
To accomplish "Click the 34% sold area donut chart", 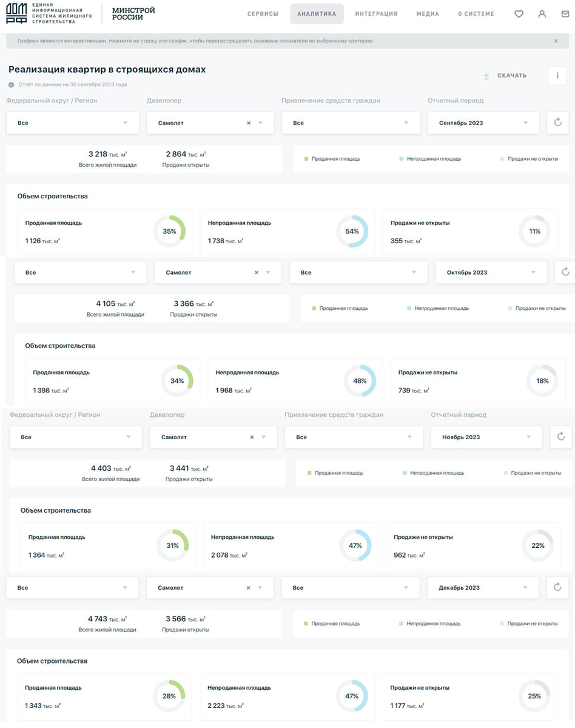I will [177, 381].
